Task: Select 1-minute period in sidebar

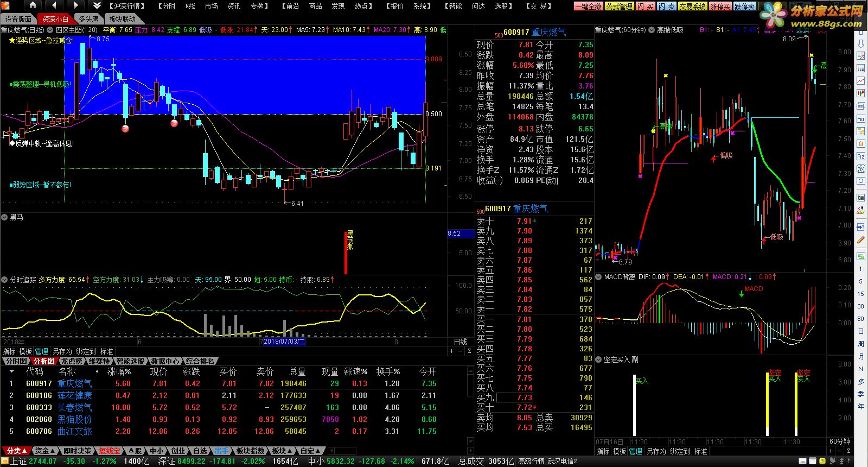Action: (860, 269)
